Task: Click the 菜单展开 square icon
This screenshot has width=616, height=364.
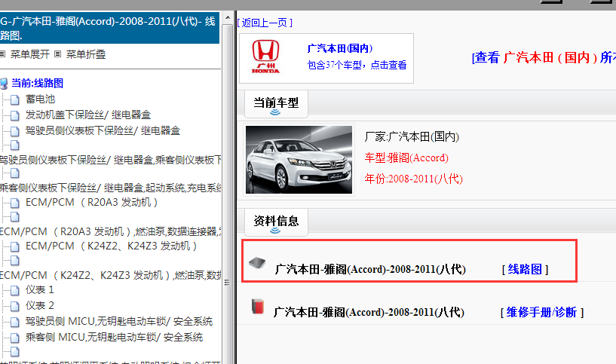Action: pos(2,54)
